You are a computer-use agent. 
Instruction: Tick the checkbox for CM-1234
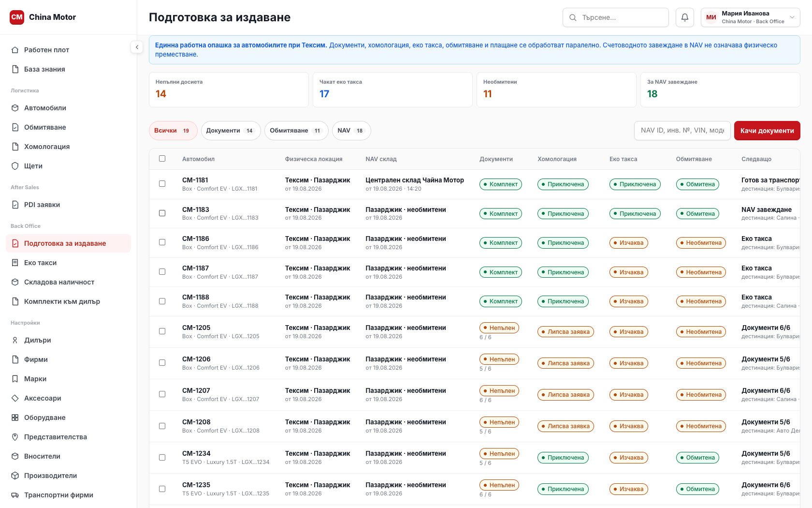click(x=162, y=458)
